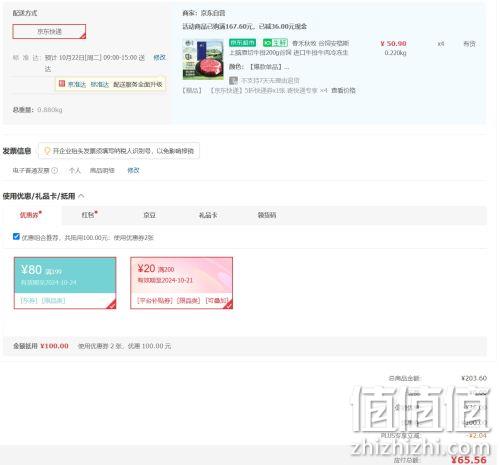
Task: Deselect the teal ¥80 coupon card
Action: tap(65, 283)
